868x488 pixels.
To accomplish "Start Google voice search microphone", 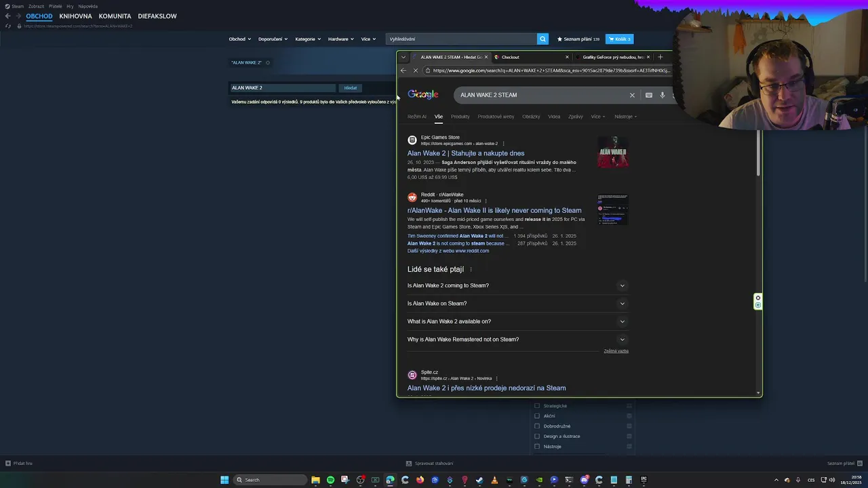I will click(x=663, y=95).
